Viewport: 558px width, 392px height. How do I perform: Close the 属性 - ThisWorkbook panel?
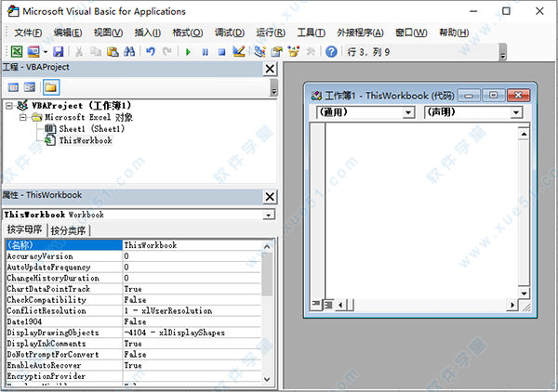click(x=270, y=197)
